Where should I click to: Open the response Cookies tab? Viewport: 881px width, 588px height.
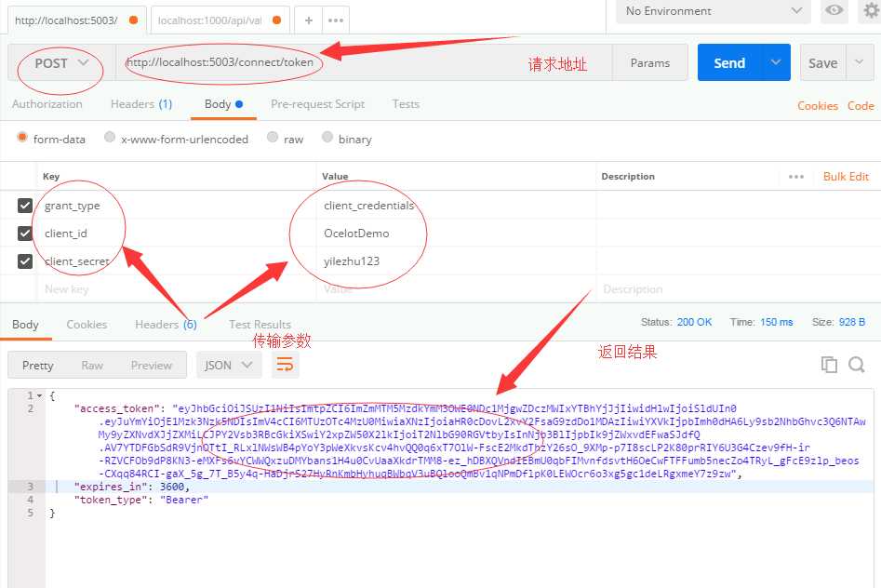(x=87, y=325)
